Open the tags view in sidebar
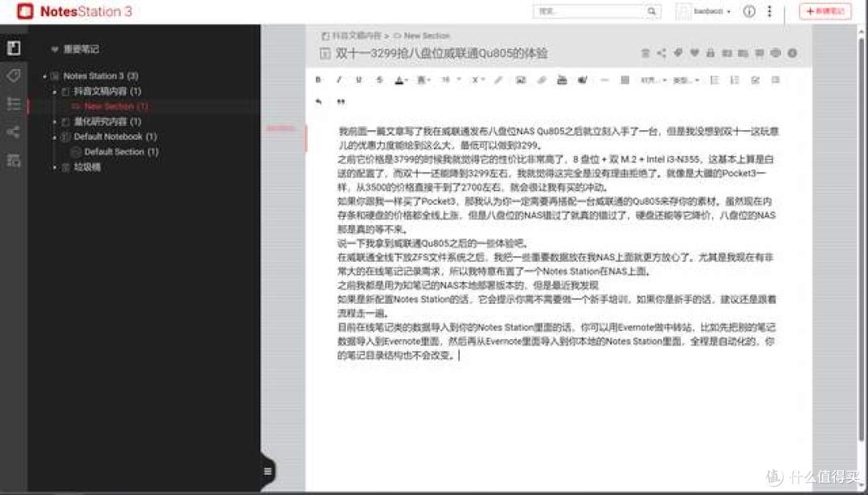The height and width of the screenshot is (495, 868). [14, 75]
